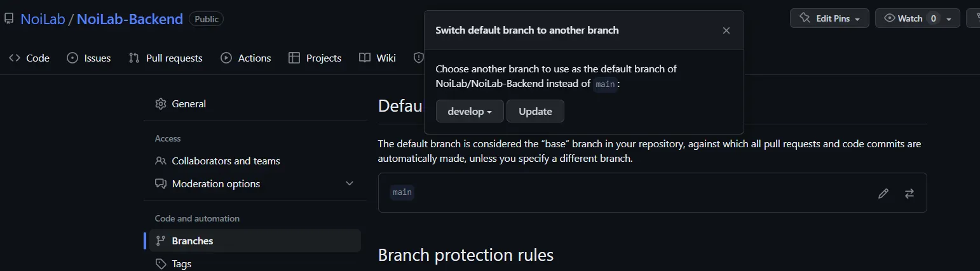Open the Wiki tab
Viewport: 980px width, 271px height.
(x=378, y=58)
